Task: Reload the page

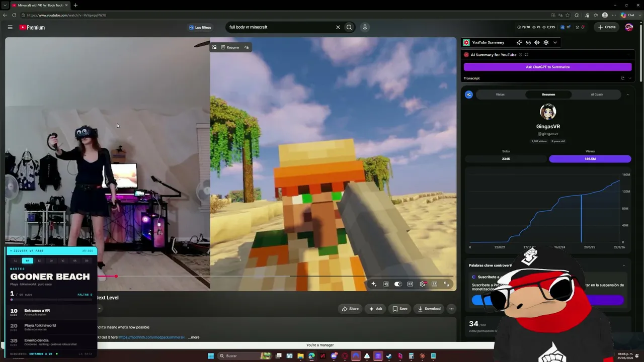Action: (14, 15)
